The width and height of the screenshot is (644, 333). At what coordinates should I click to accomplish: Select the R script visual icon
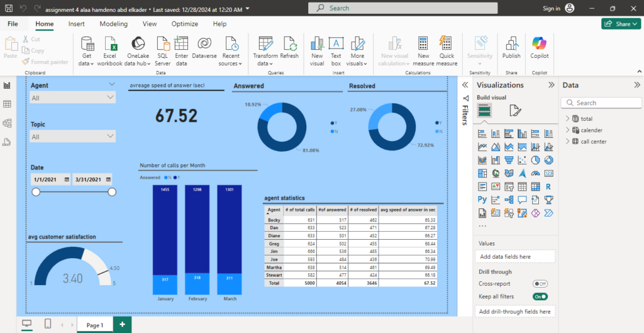point(548,187)
